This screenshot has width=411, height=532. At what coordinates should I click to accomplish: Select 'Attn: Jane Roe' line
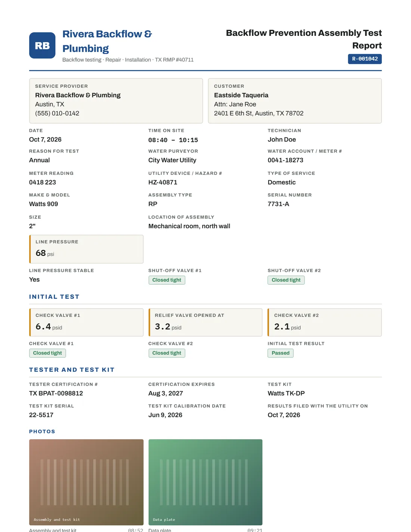point(235,104)
